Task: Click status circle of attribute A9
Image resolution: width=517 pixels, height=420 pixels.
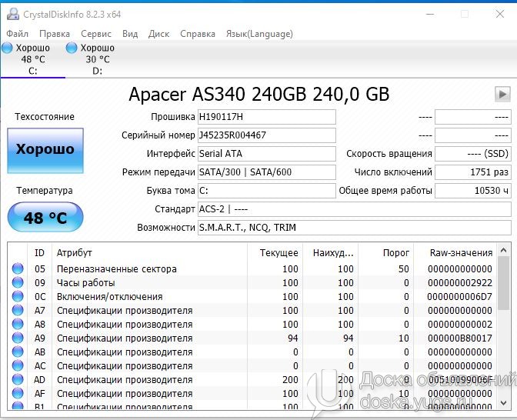Action: 18,338
